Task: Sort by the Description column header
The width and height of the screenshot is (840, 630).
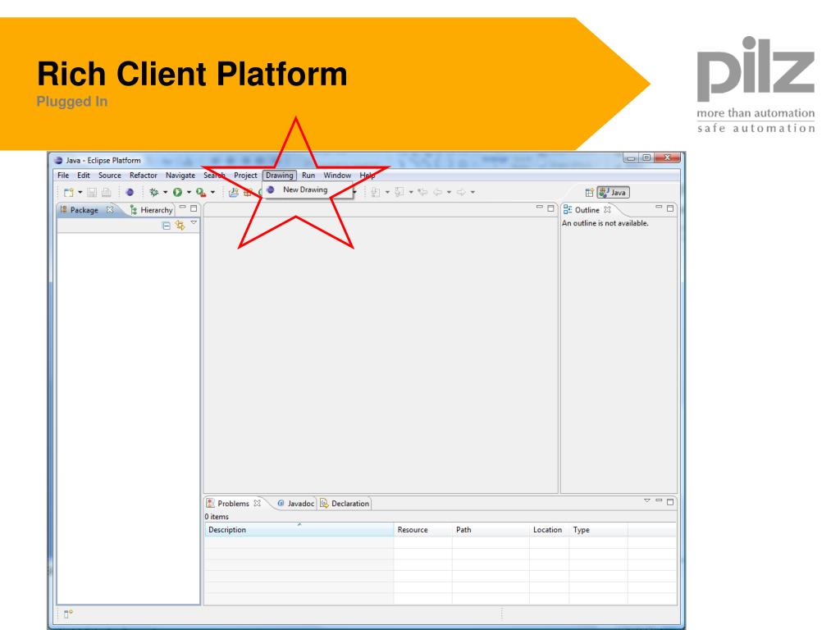Action: (x=299, y=530)
